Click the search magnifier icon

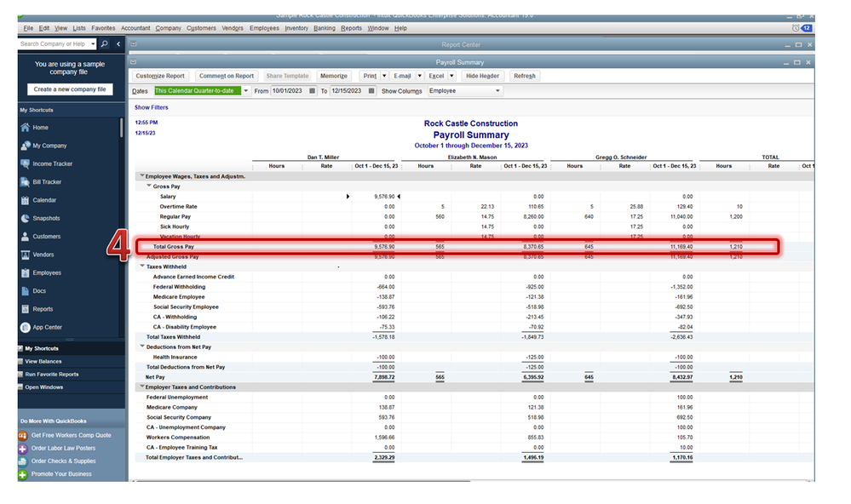point(104,44)
